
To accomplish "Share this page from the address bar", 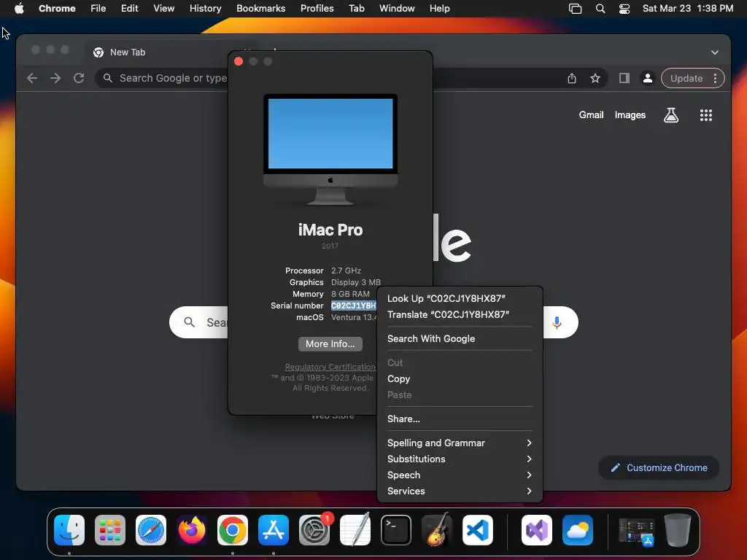I will 572,78.
